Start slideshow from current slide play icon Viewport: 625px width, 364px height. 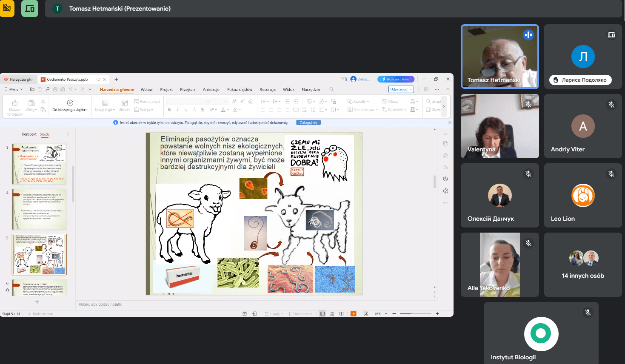pyautogui.click(x=70, y=102)
